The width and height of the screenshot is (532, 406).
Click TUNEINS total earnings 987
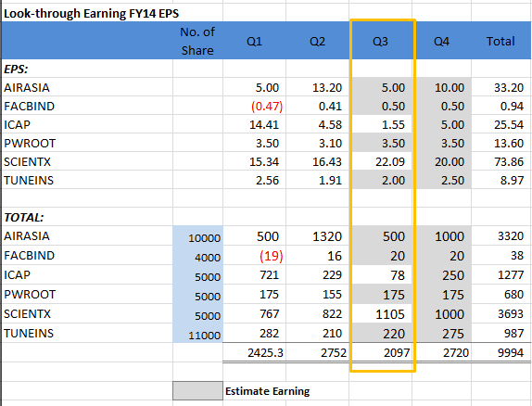click(513, 333)
